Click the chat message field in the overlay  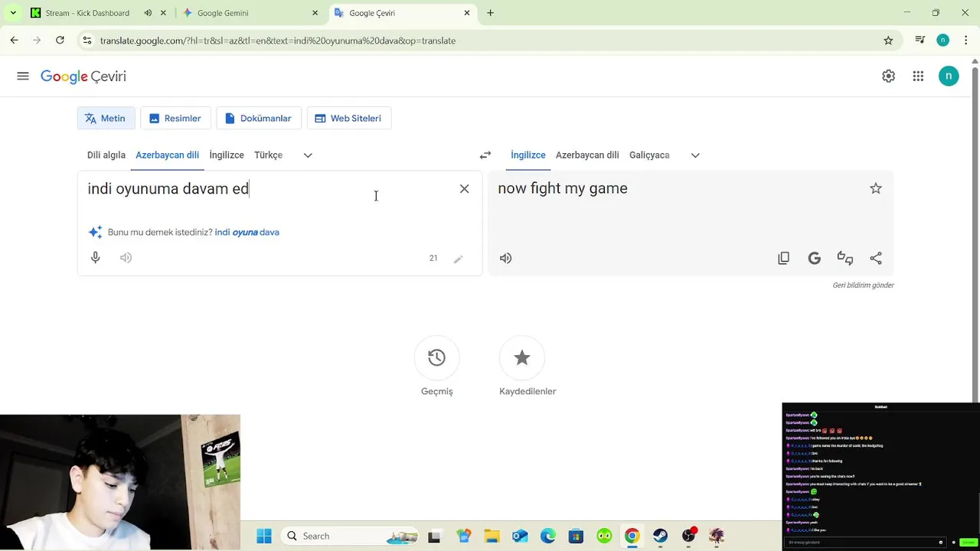pyautogui.click(x=864, y=543)
